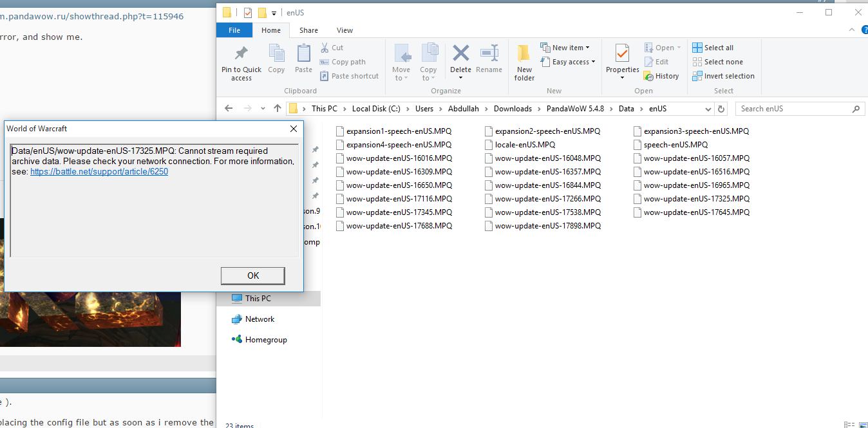Click the Properties icon in ribbon
Screen dimensions: 868x428
(x=622, y=54)
